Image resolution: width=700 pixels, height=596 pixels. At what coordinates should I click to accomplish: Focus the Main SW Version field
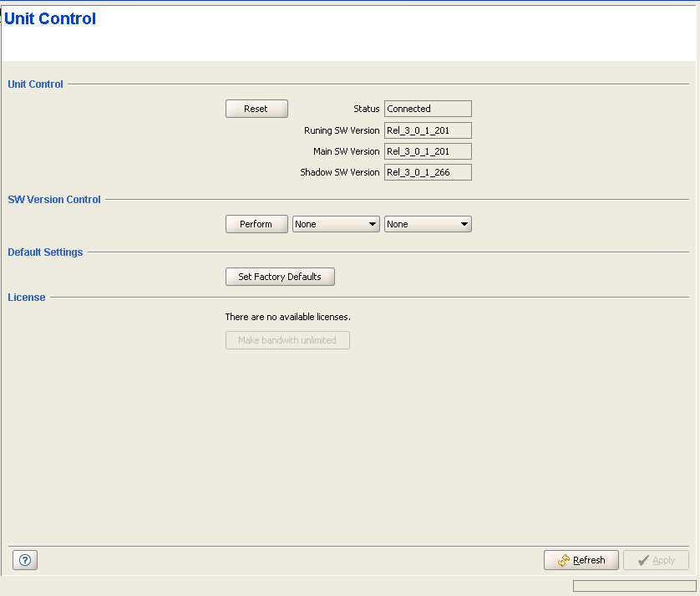(428, 151)
